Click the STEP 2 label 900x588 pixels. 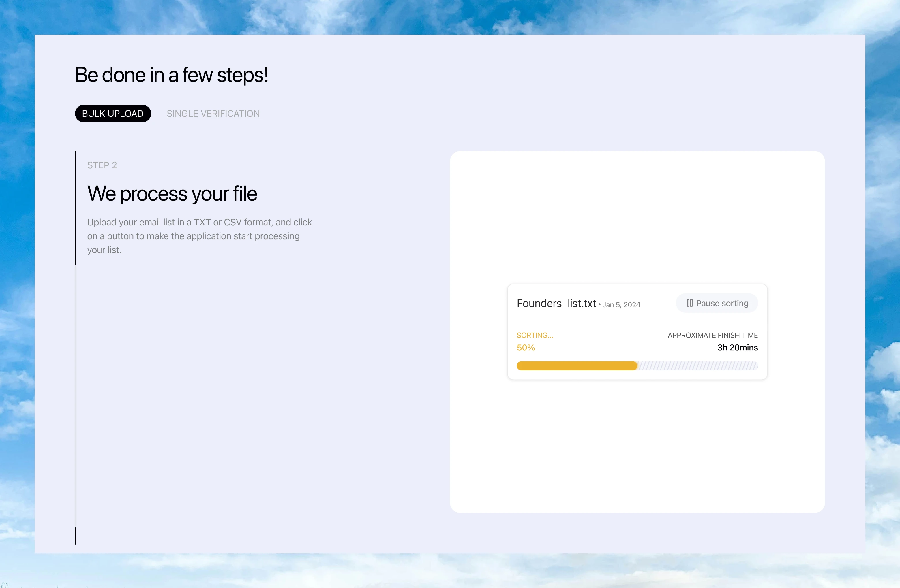coord(102,165)
